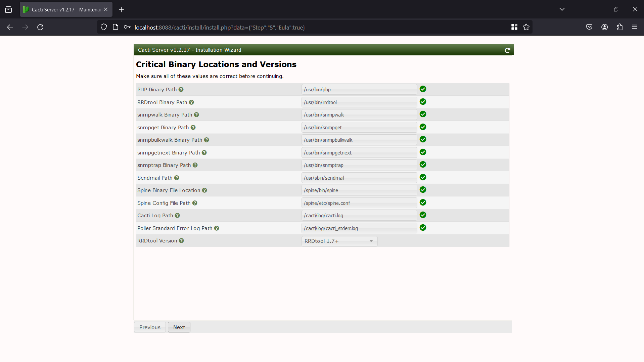Click into the snmpwalk Binary Path field
The height and width of the screenshot is (362, 644).
click(359, 115)
